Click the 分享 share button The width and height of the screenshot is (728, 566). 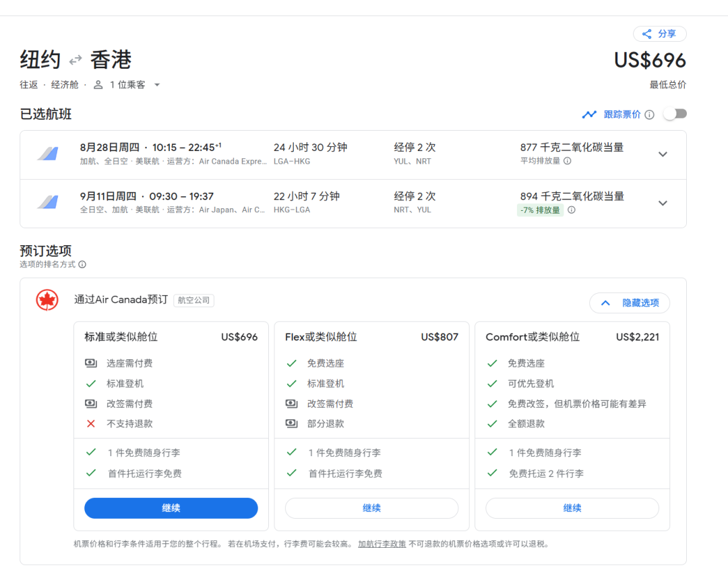point(659,34)
